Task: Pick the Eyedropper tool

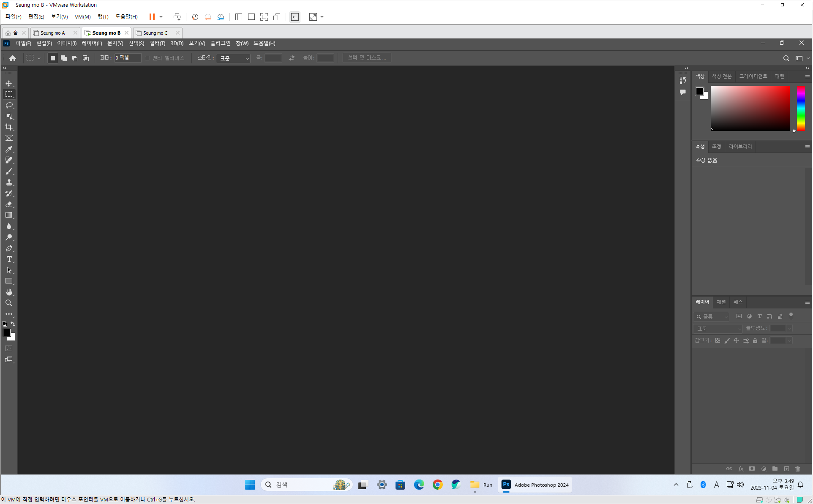Action: [x=9, y=149]
